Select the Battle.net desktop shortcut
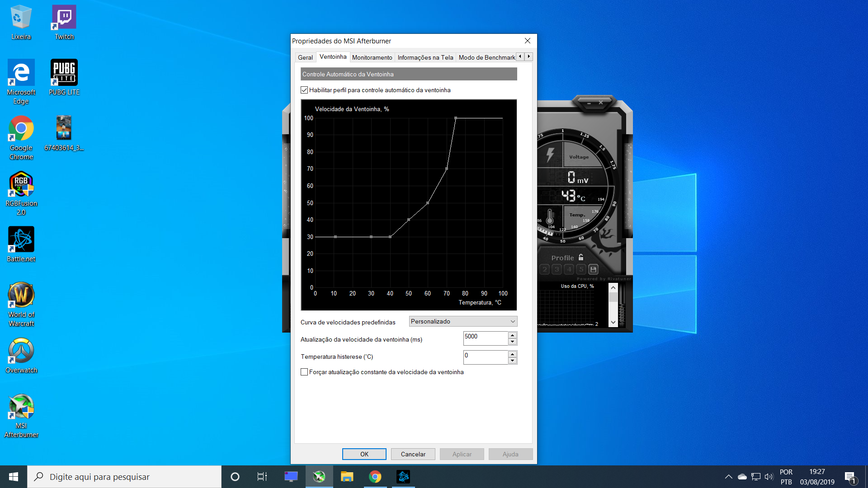868x488 pixels. [x=21, y=244]
